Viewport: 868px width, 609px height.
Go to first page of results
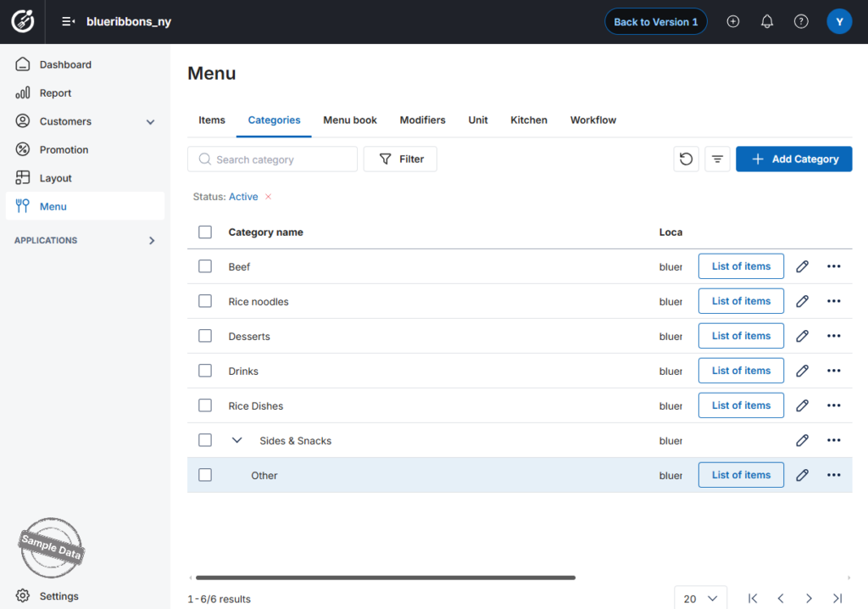click(x=753, y=599)
